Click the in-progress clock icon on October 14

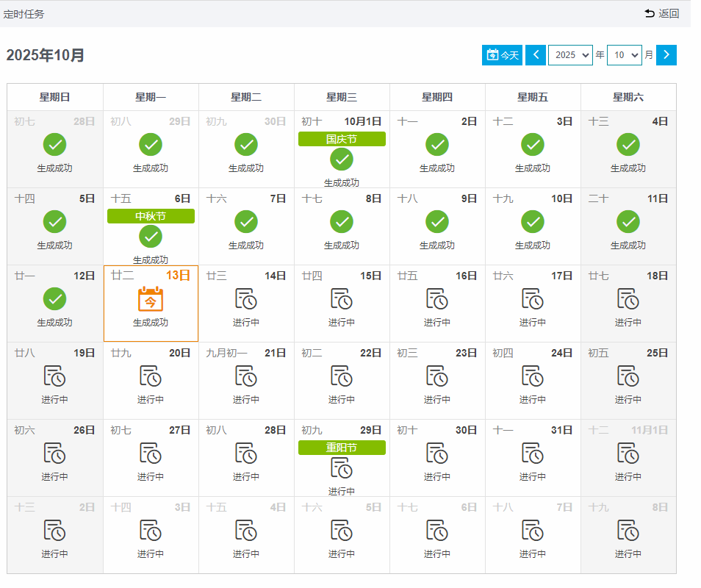click(x=246, y=299)
